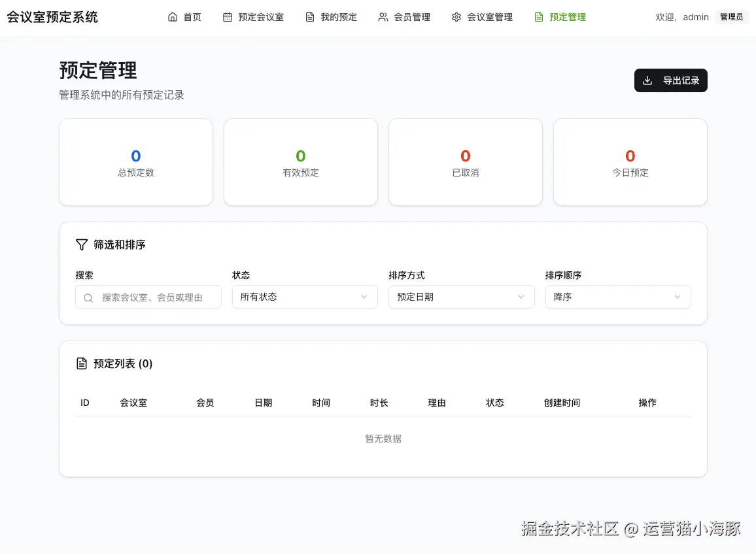Click the gear icon beside 会议室管理
The width and height of the screenshot is (756, 553).
point(456,17)
